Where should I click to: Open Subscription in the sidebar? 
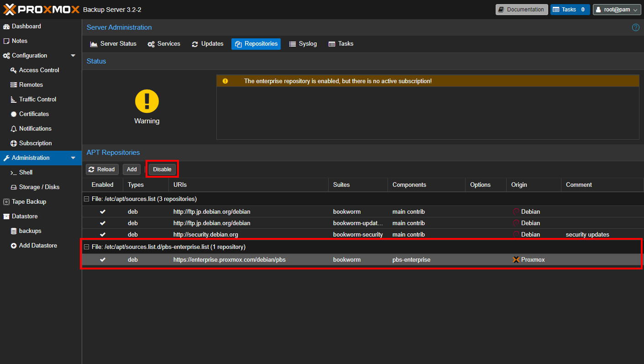tap(35, 143)
